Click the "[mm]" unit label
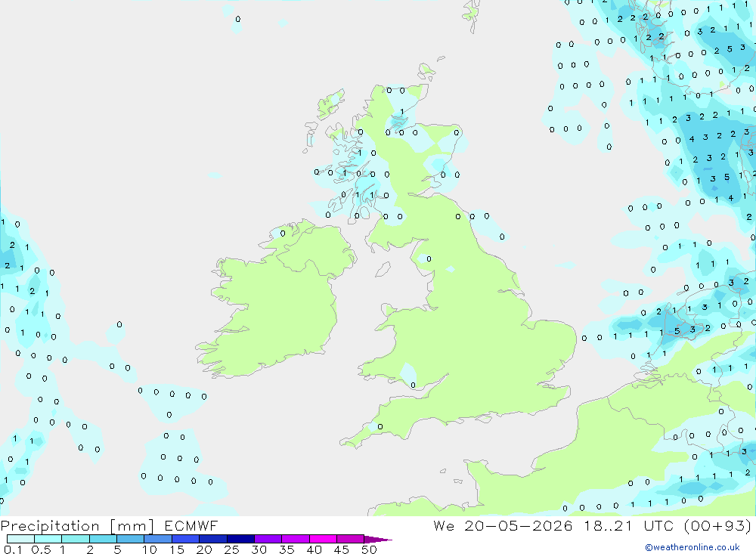Viewport: 756px width, 554px height. 132,526
